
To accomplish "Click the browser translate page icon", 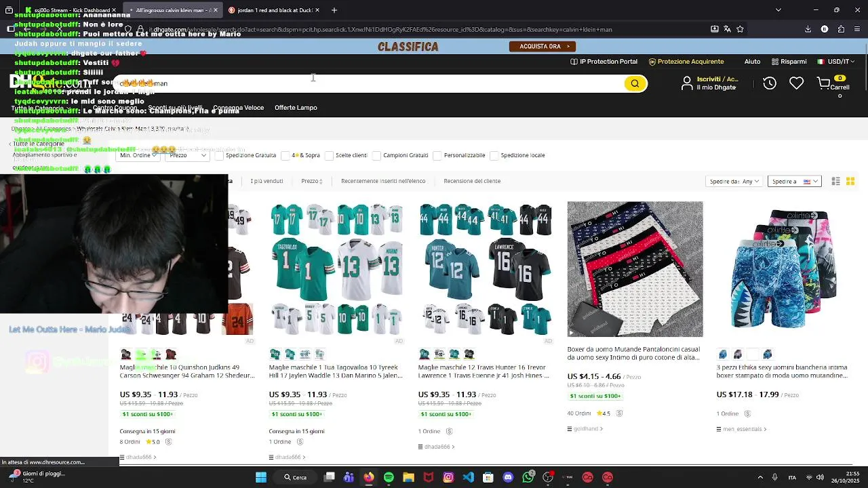I will tap(727, 29).
